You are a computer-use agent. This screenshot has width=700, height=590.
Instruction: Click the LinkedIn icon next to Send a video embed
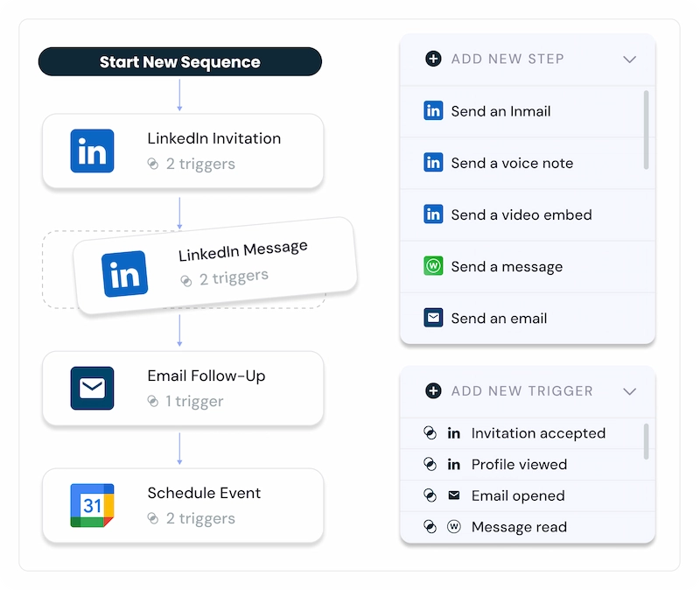tap(433, 214)
